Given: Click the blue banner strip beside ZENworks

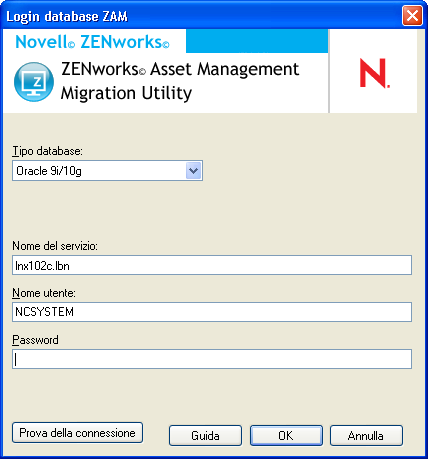Looking at the screenshot, I should coord(257,41).
